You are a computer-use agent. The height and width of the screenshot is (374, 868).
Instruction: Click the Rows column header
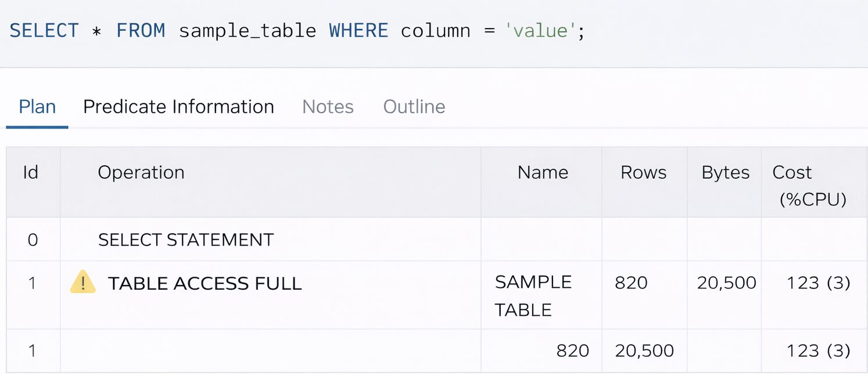pos(643,173)
